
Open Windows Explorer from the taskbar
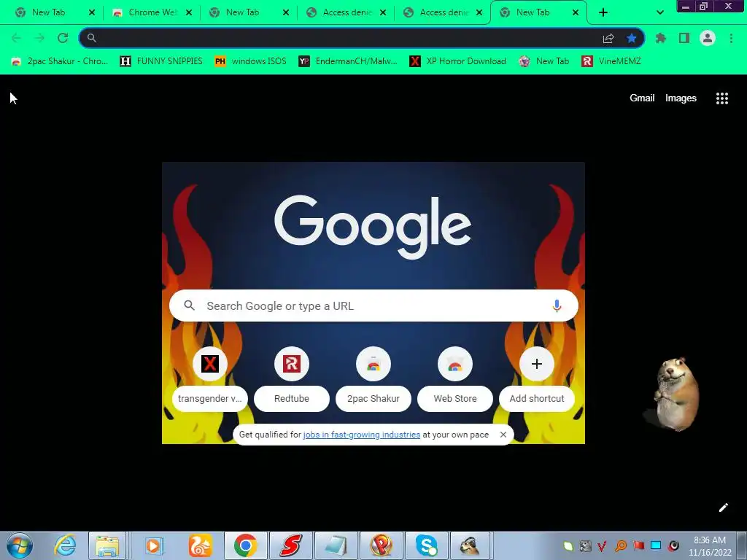click(x=107, y=545)
